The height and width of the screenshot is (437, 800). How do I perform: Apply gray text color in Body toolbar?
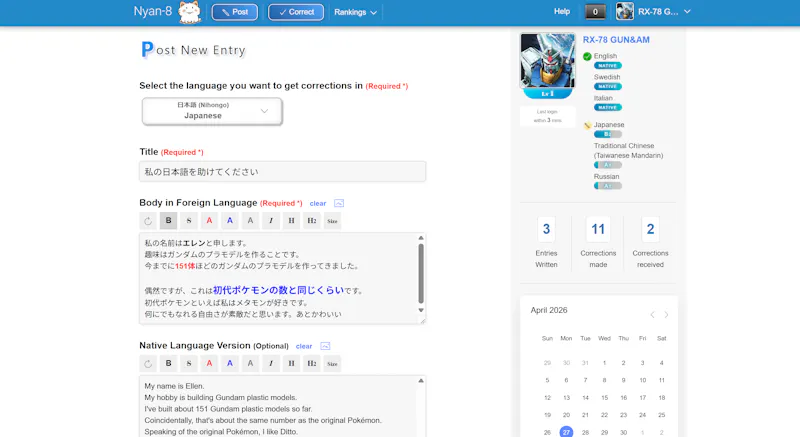(250, 221)
